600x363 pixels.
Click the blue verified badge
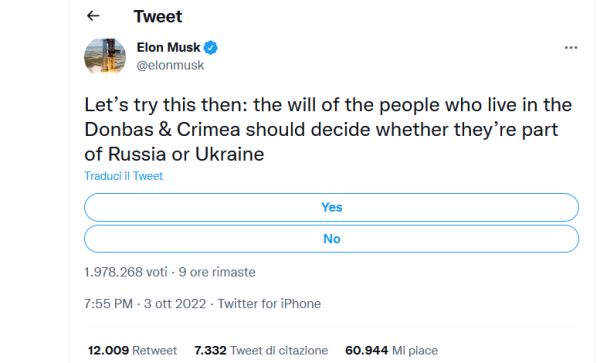coord(210,48)
